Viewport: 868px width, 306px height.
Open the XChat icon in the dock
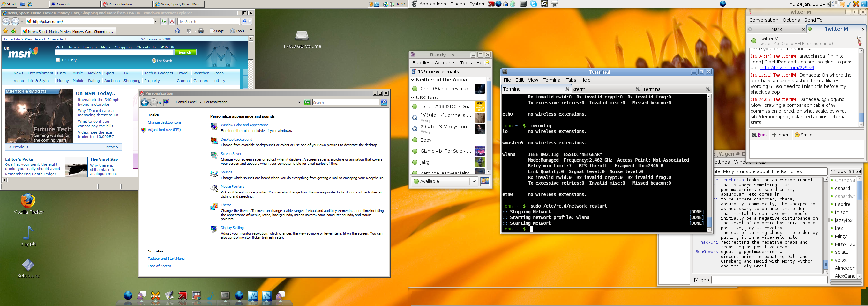(x=155, y=295)
